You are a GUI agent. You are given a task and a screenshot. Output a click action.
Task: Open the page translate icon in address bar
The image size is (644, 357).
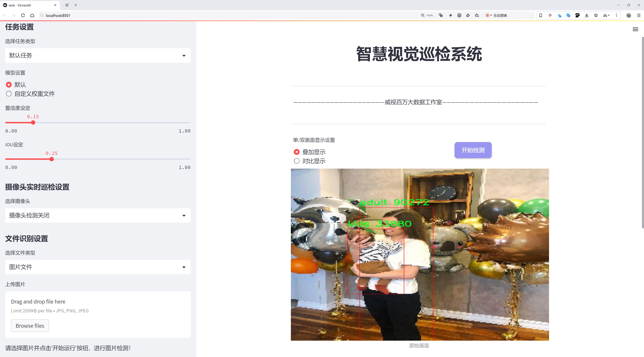pos(441,15)
